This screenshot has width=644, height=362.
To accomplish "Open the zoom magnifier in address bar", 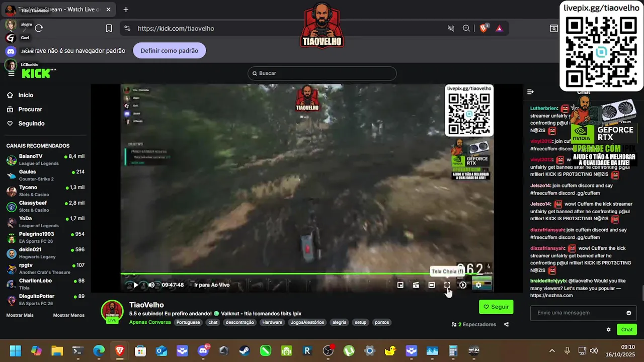I will (466, 29).
